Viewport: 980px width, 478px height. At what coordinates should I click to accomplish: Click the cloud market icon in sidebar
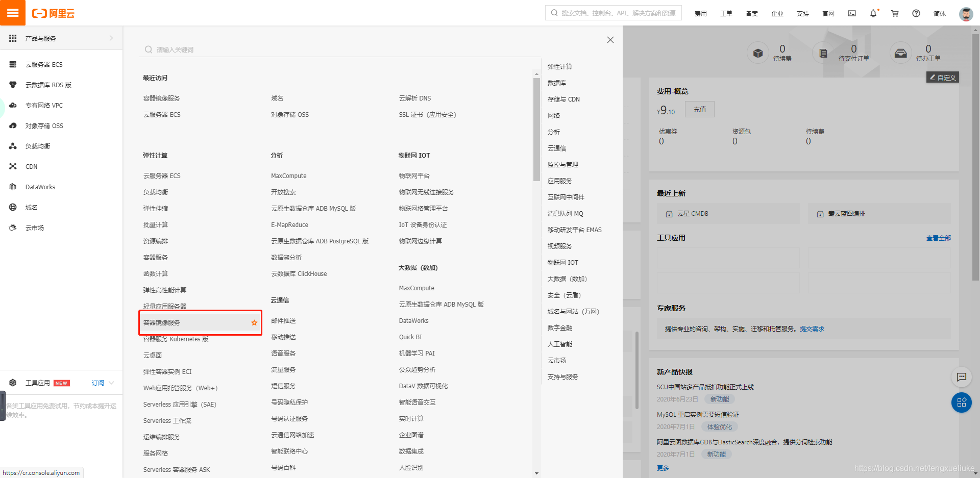[x=13, y=228]
